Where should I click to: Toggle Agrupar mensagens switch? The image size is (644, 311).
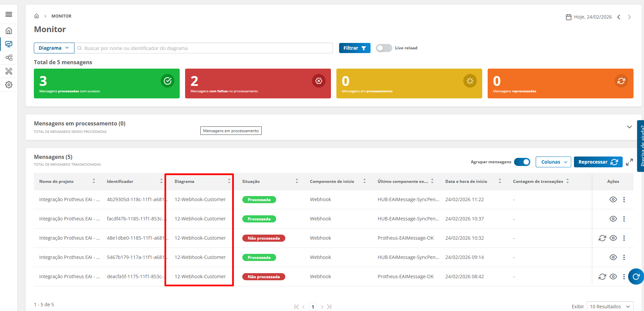pos(522,162)
